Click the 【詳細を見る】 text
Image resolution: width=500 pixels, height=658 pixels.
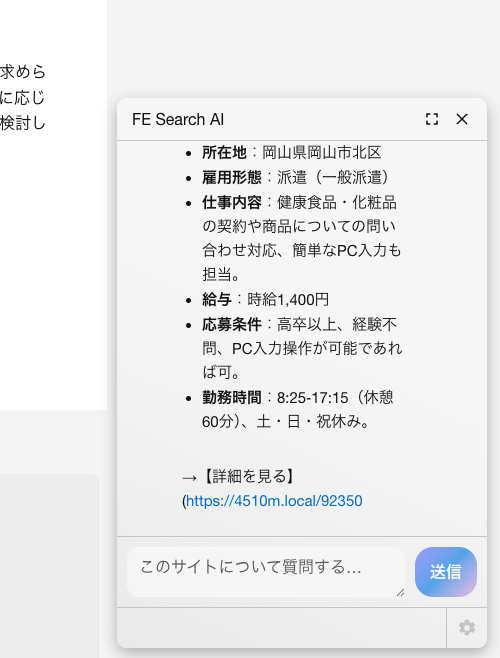(249, 476)
